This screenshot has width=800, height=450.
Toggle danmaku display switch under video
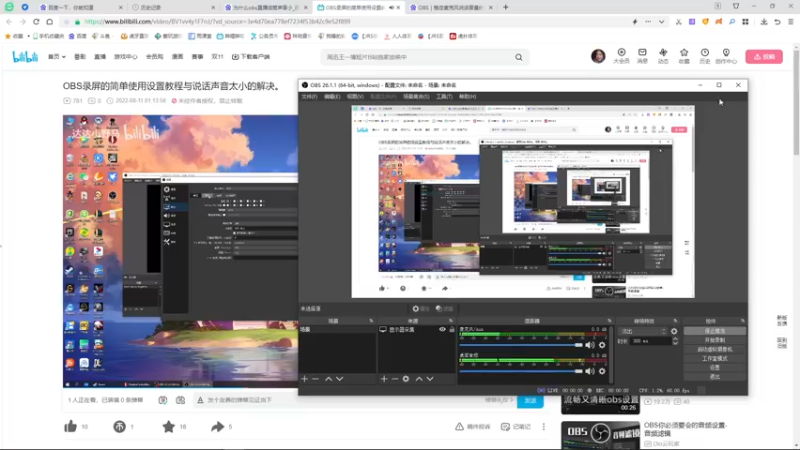pyautogui.click(x=163, y=401)
